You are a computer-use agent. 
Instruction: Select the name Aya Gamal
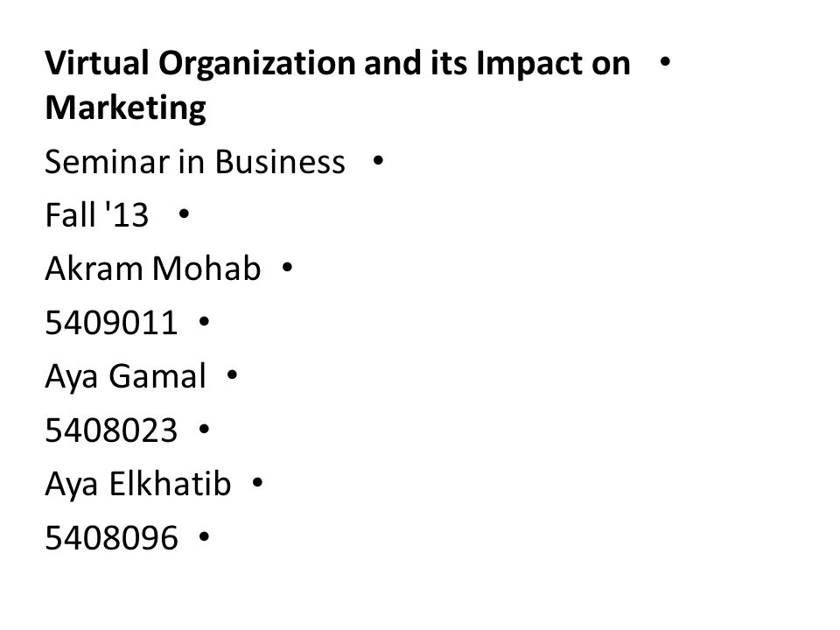point(125,377)
